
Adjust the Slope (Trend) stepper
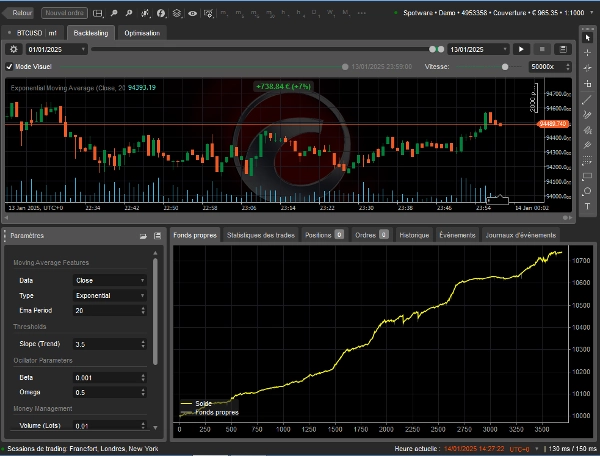coord(143,344)
